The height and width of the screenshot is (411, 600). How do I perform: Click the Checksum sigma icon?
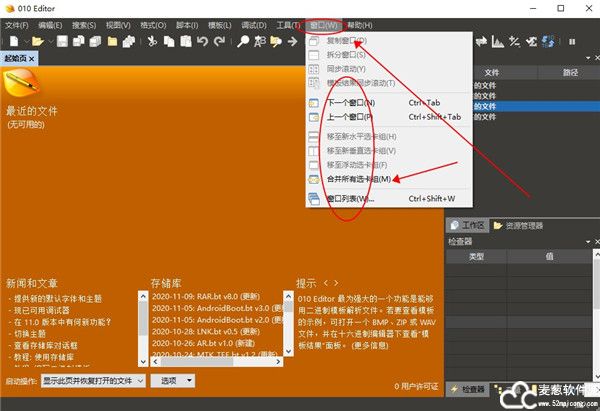click(x=532, y=41)
